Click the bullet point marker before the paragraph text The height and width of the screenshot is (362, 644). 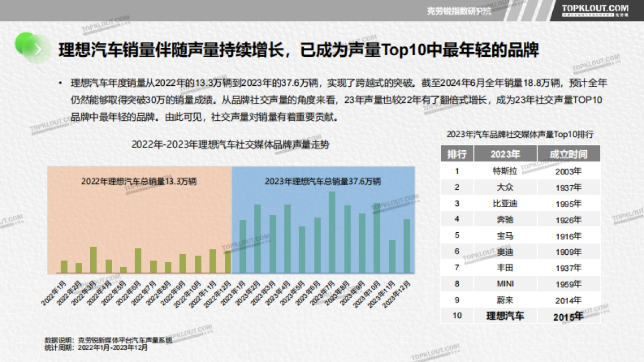coord(60,82)
